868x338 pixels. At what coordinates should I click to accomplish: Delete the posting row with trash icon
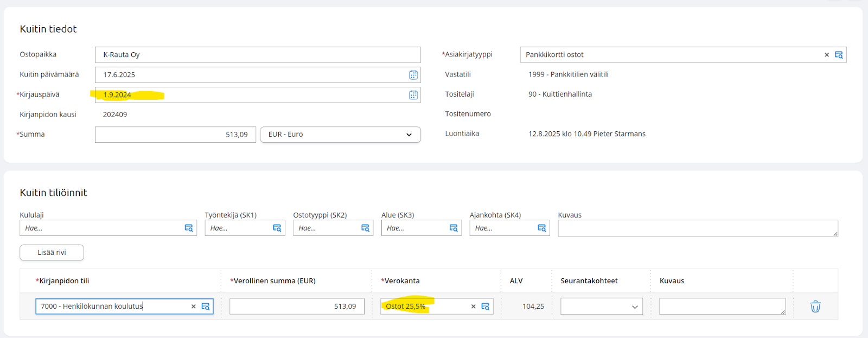pyautogui.click(x=815, y=307)
